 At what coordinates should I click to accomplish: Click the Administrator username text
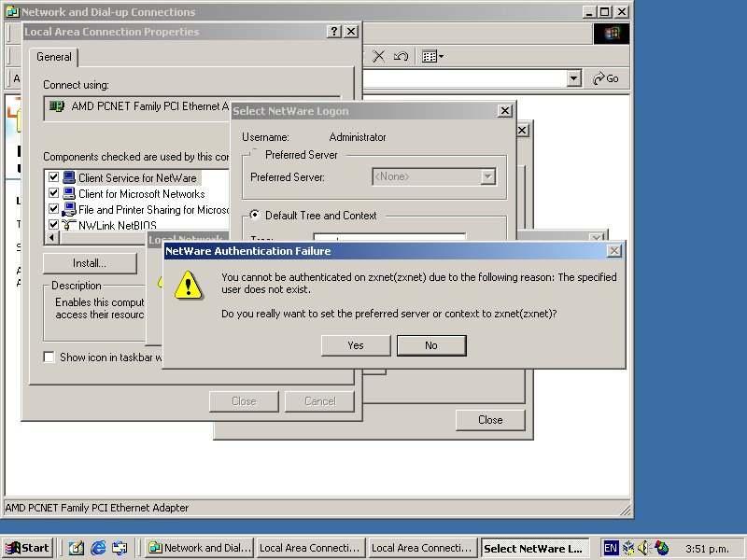[x=358, y=137]
